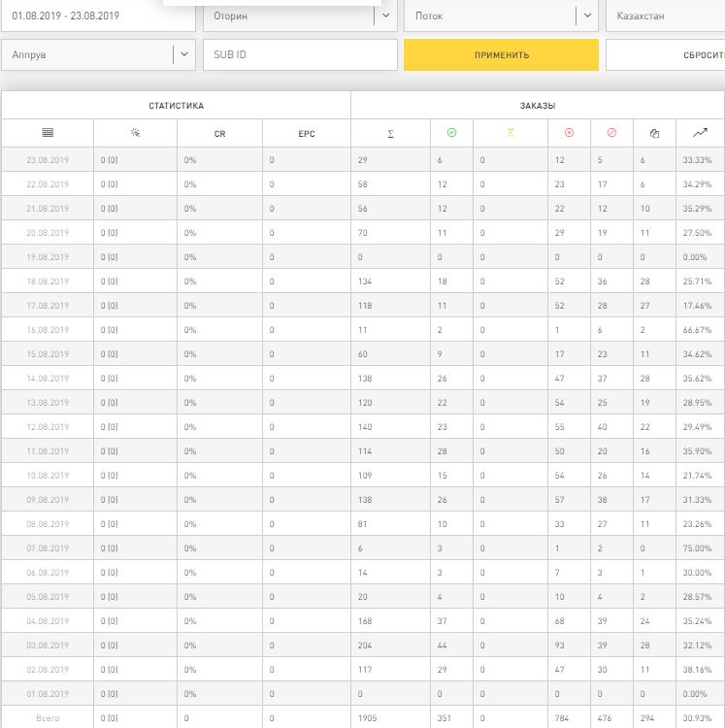The image size is (725, 728).
Task: Click the trending arrow approval rate icon
Action: coord(700,133)
